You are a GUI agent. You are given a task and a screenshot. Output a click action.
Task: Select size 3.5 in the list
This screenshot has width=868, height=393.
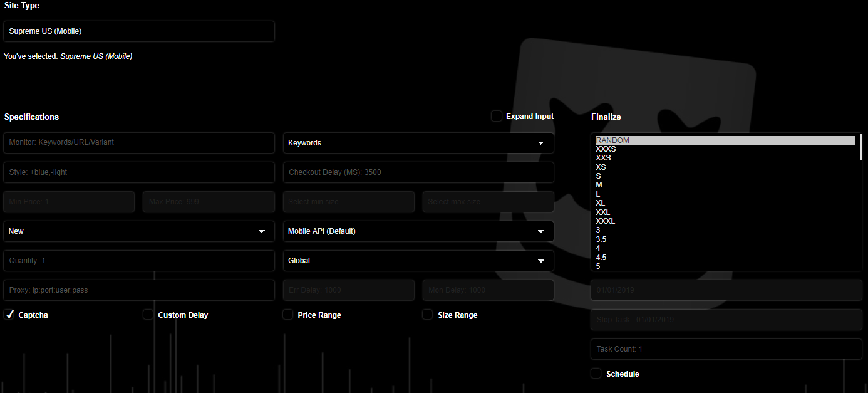[725, 239]
